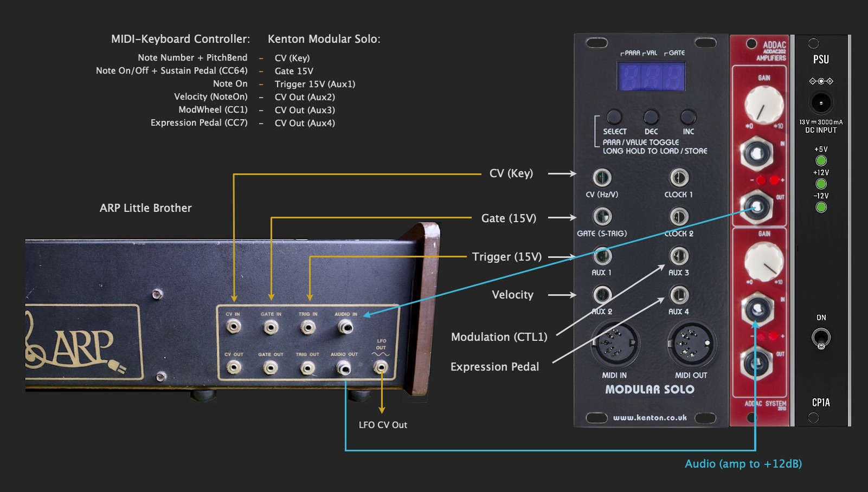Click the MIDI IN DIN connector
The width and height of the screenshot is (868, 492).
click(x=615, y=344)
